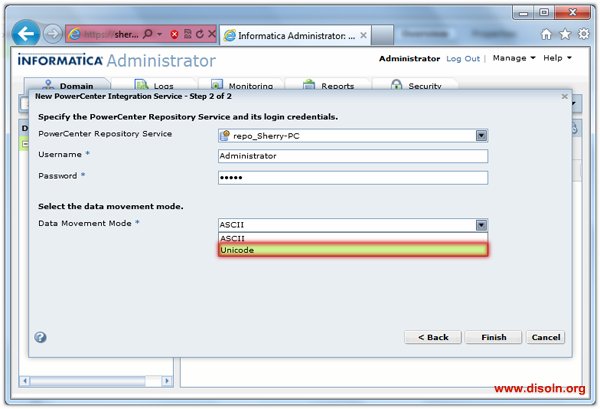Click the Cancel button
600x409 pixels.
[x=546, y=337]
